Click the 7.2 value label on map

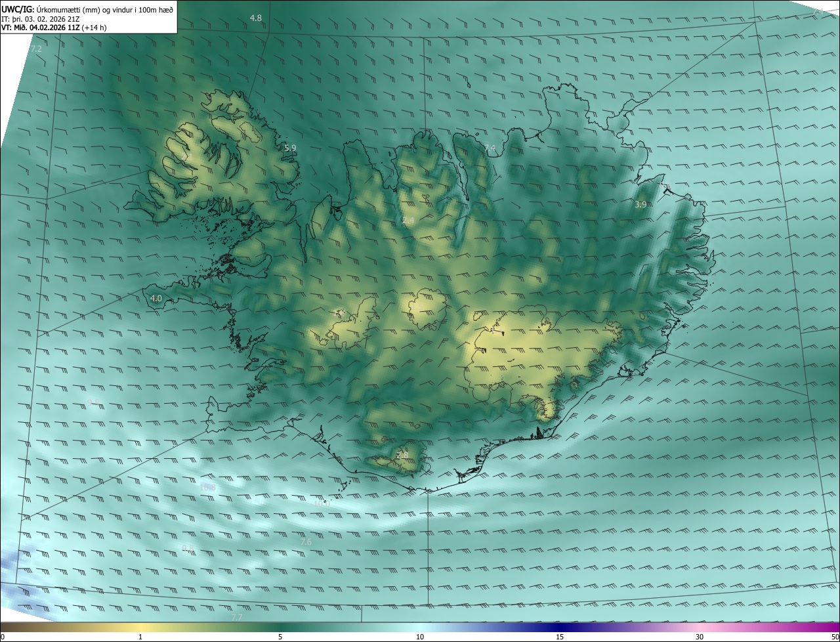pos(36,49)
